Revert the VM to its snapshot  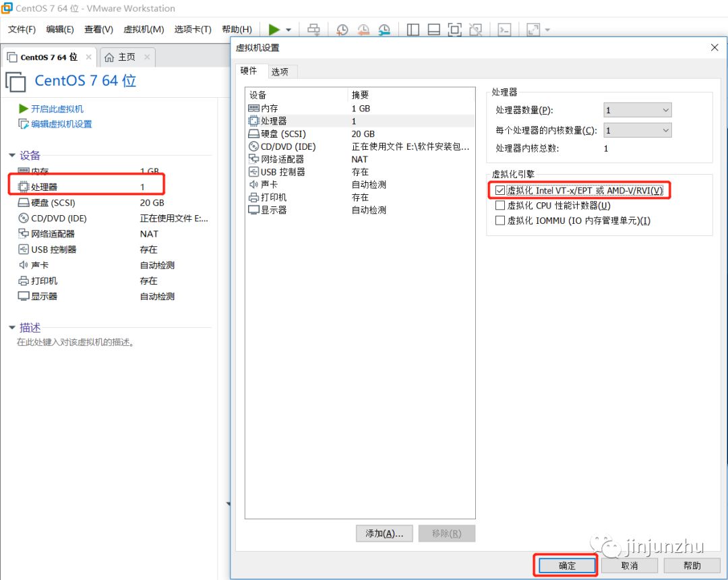[364, 30]
